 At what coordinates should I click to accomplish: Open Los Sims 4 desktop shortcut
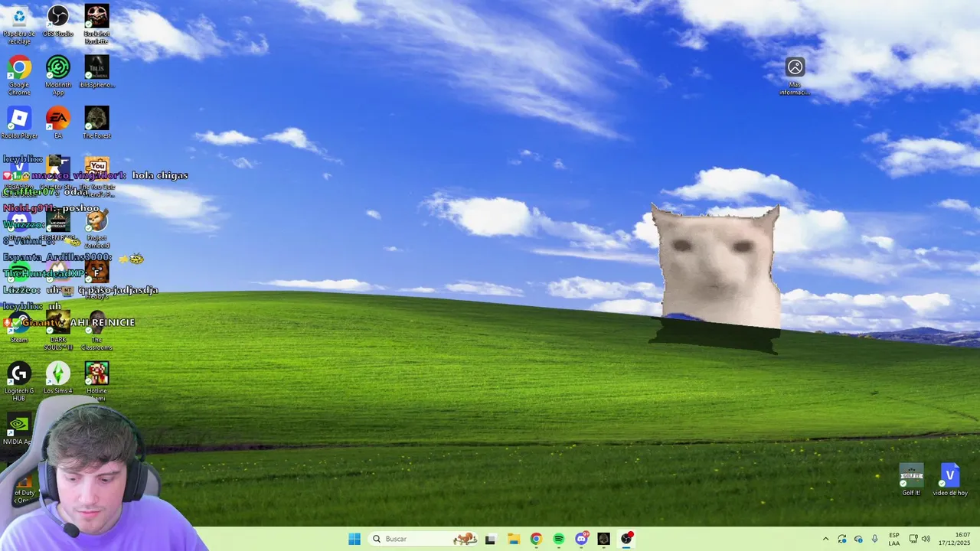58,378
